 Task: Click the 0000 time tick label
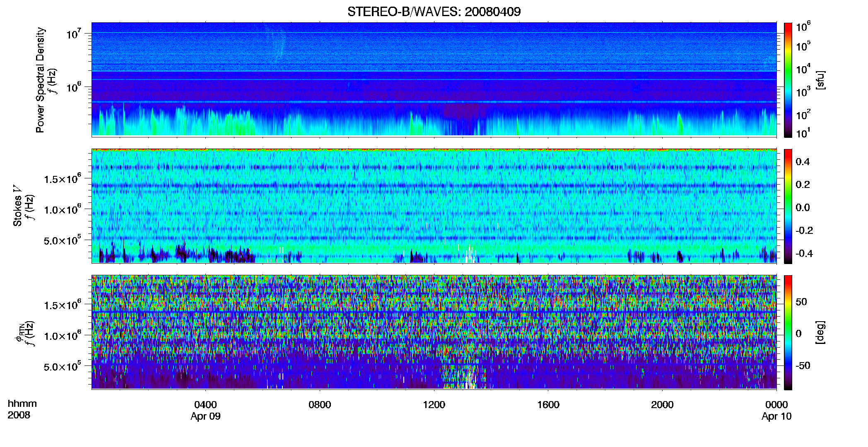pyautogui.click(x=776, y=405)
